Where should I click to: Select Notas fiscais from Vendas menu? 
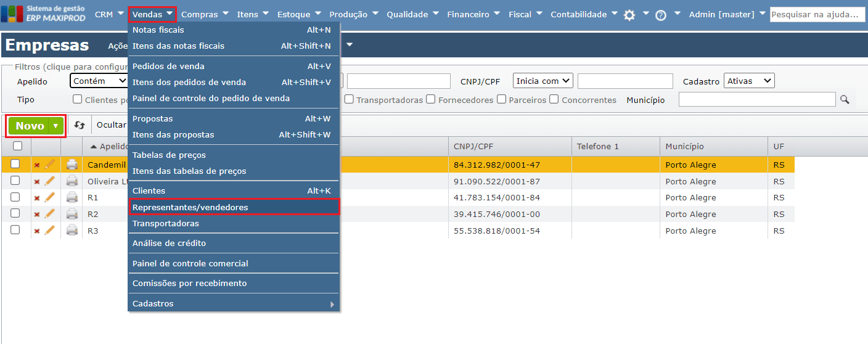(234, 30)
